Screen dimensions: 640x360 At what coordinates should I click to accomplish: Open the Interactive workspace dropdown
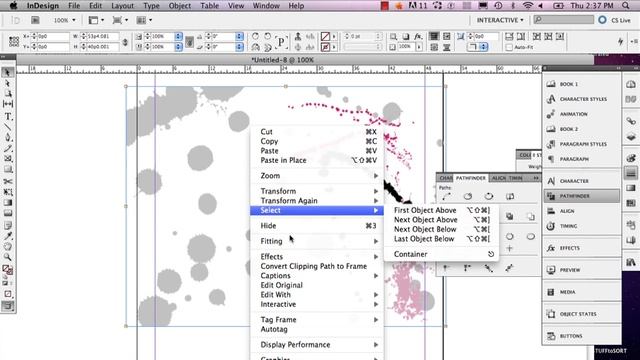(500, 20)
